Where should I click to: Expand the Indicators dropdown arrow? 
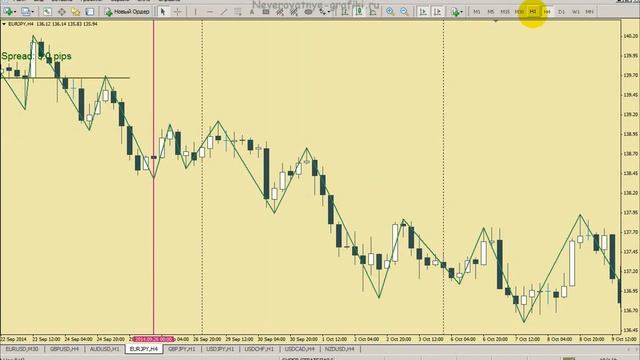[x=462, y=12]
